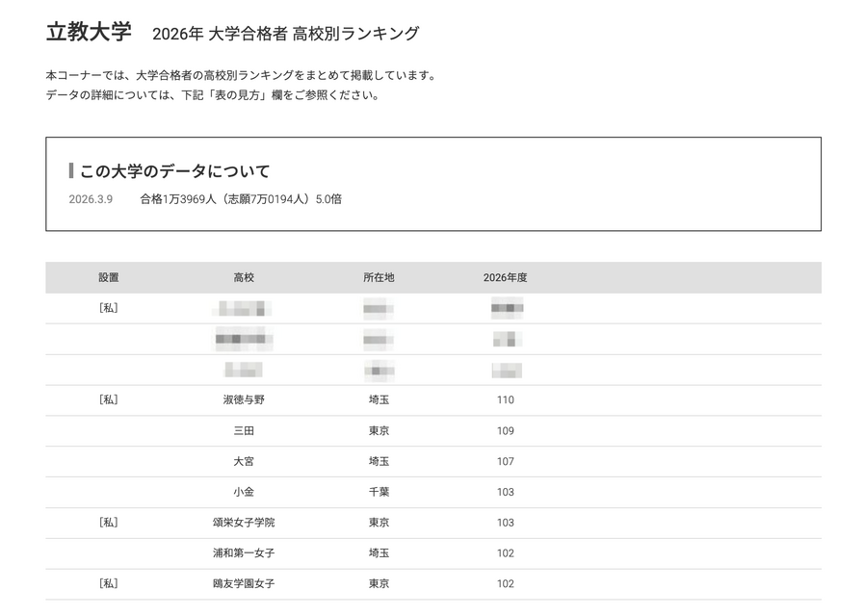
Task: Select the 設置 column header
Action: 111,277
